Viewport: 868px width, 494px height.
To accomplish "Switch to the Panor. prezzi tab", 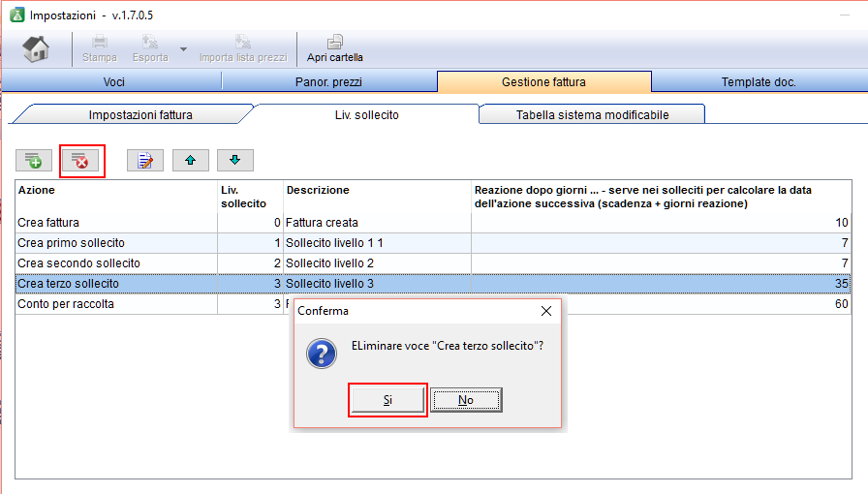I will click(328, 82).
